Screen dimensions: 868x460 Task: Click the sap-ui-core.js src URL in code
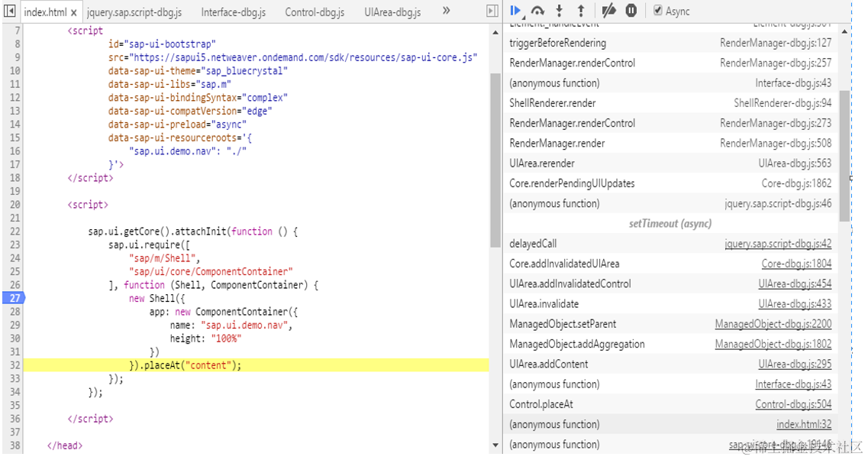[x=303, y=57]
